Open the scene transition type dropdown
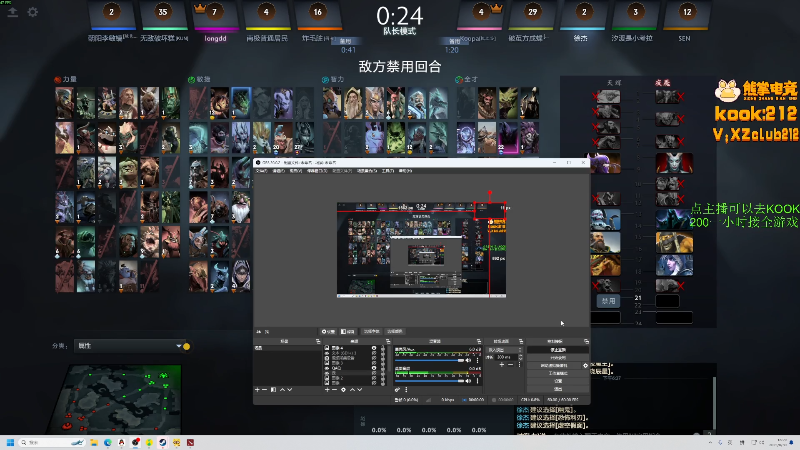The image size is (800, 450). click(x=505, y=350)
